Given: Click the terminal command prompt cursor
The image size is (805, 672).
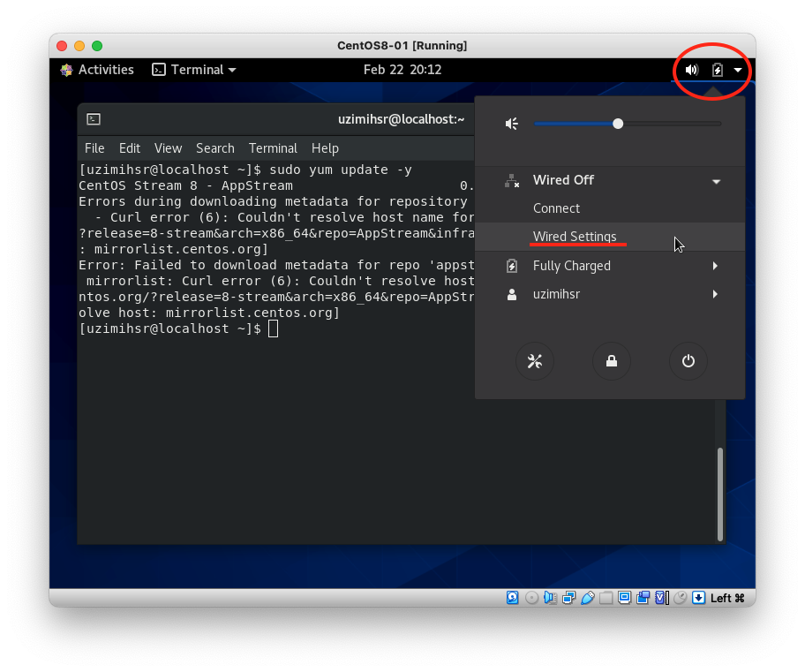Looking at the screenshot, I should [273, 328].
